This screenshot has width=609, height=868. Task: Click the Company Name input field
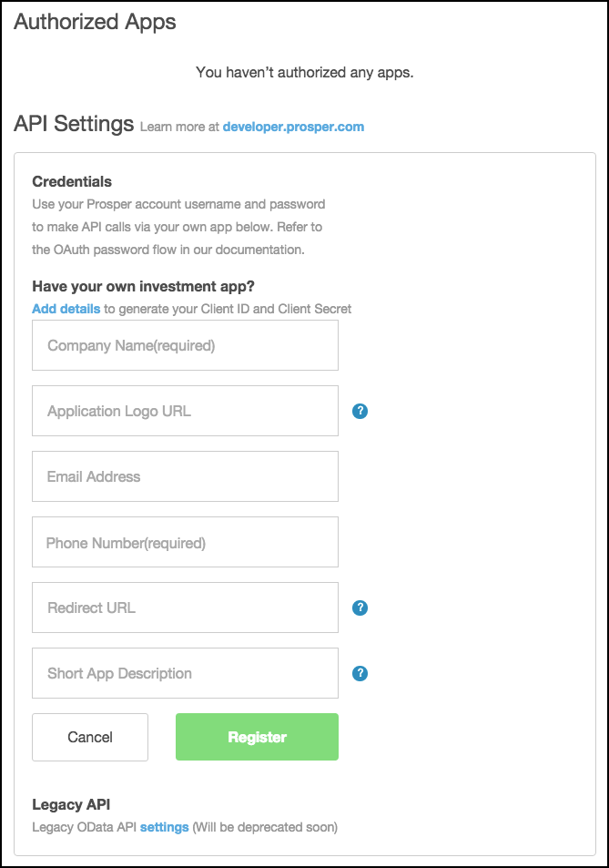(185, 345)
